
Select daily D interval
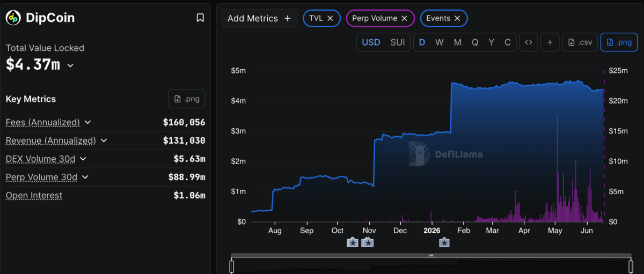pyautogui.click(x=422, y=42)
